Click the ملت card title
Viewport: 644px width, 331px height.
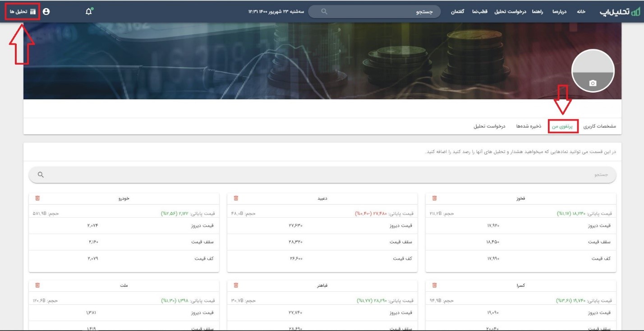[x=124, y=286]
